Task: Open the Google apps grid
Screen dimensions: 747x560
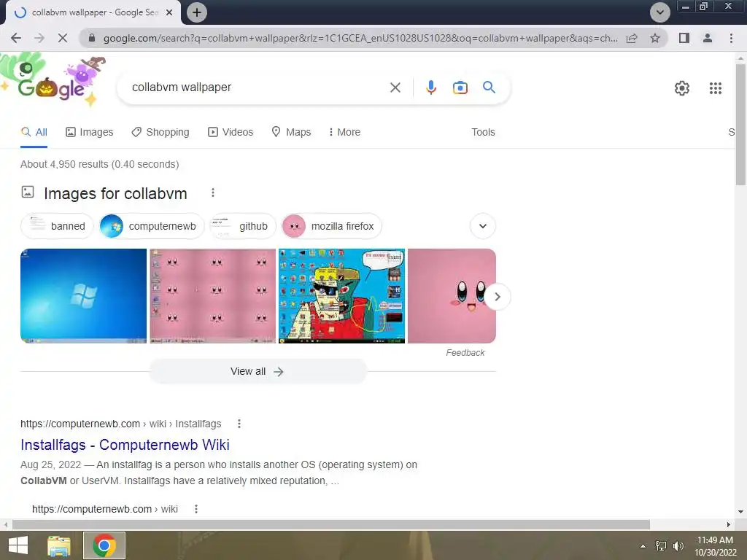Action: 715,88
